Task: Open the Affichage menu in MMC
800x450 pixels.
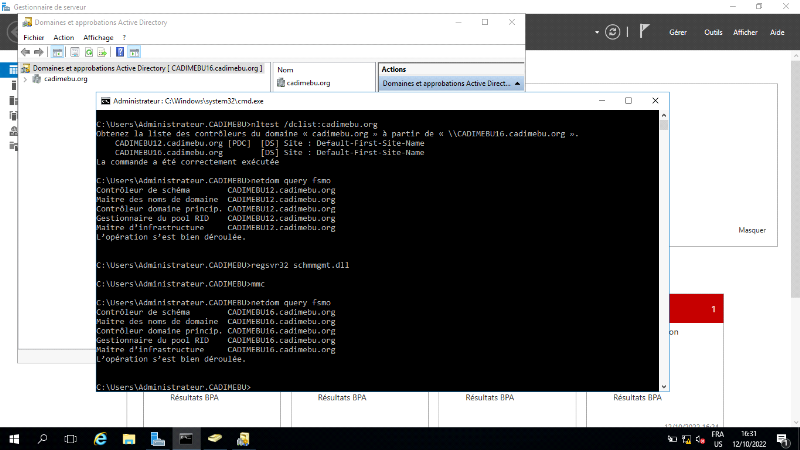Action: (x=98, y=37)
